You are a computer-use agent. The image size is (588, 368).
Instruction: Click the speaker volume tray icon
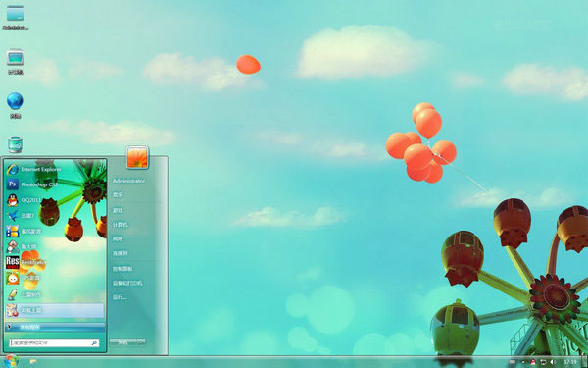point(553,362)
